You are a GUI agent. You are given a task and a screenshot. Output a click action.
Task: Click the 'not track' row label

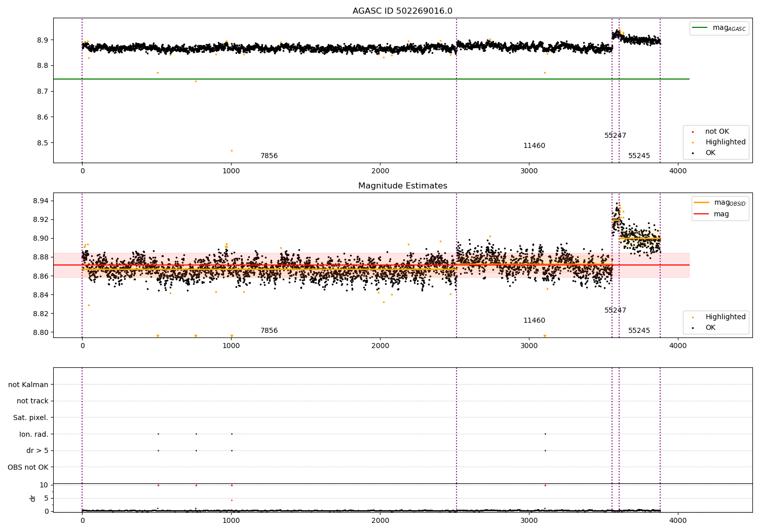32,401
